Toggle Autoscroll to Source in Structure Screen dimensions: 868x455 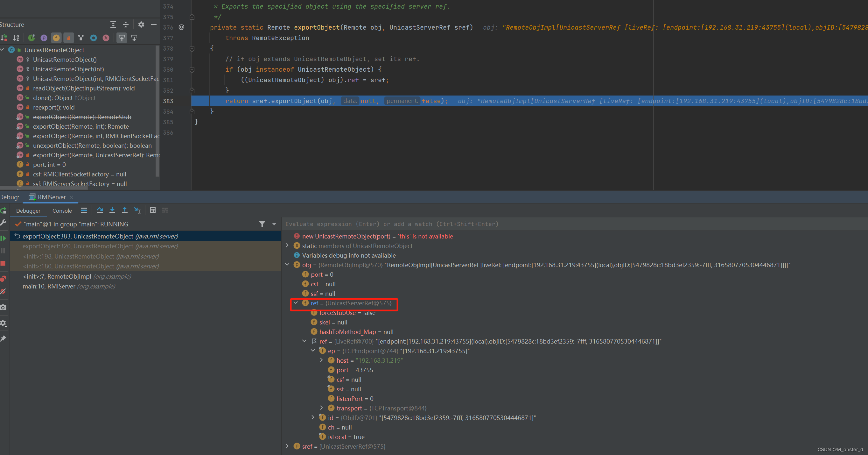[122, 38]
